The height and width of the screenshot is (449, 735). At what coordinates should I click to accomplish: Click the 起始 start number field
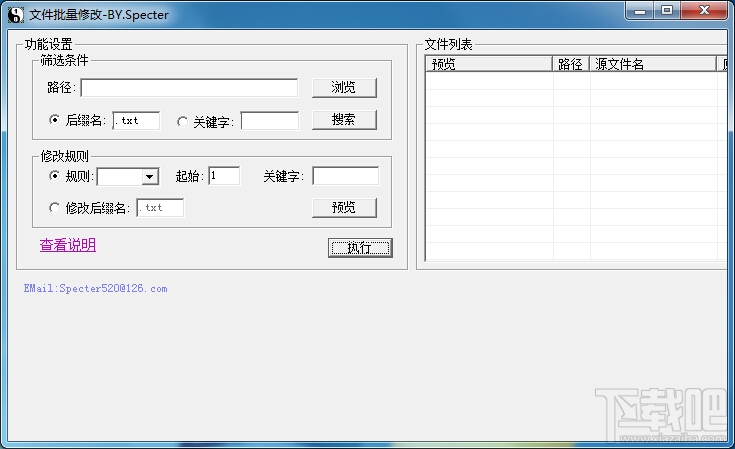pos(224,176)
